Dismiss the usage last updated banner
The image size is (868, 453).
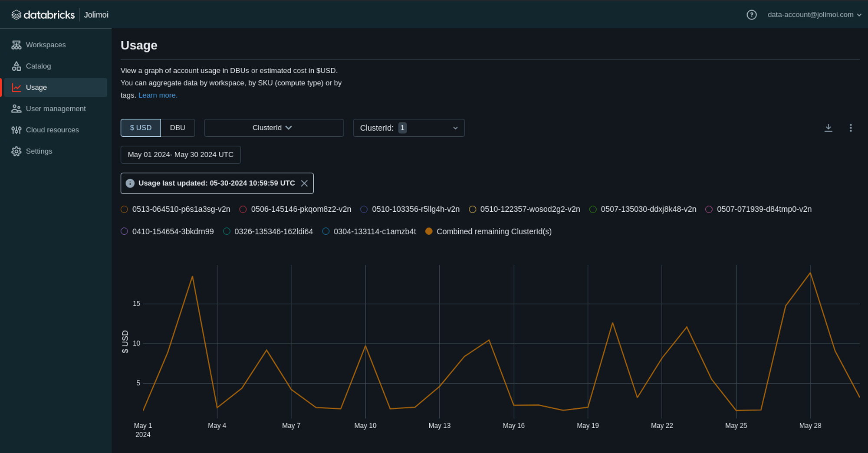click(x=304, y=183)
